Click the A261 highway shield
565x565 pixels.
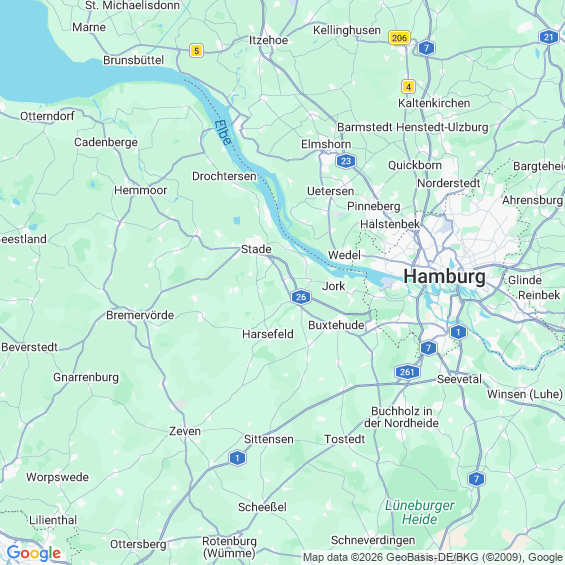[x=407, y=372]
